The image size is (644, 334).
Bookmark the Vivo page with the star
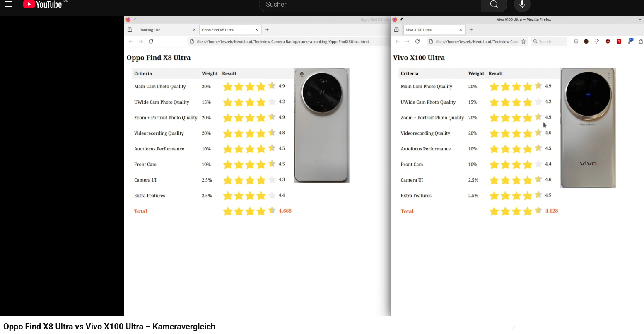point(523,41)
